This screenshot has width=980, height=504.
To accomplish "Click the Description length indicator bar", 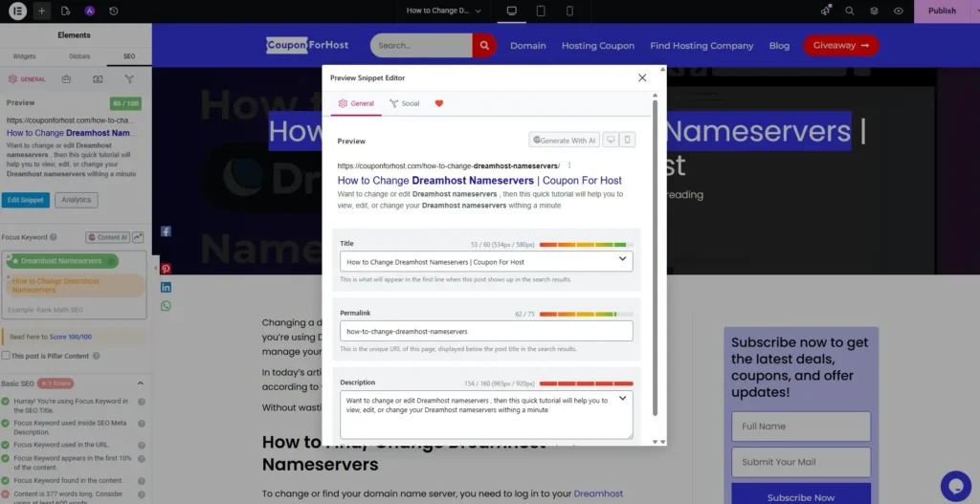I will (587, 383).
